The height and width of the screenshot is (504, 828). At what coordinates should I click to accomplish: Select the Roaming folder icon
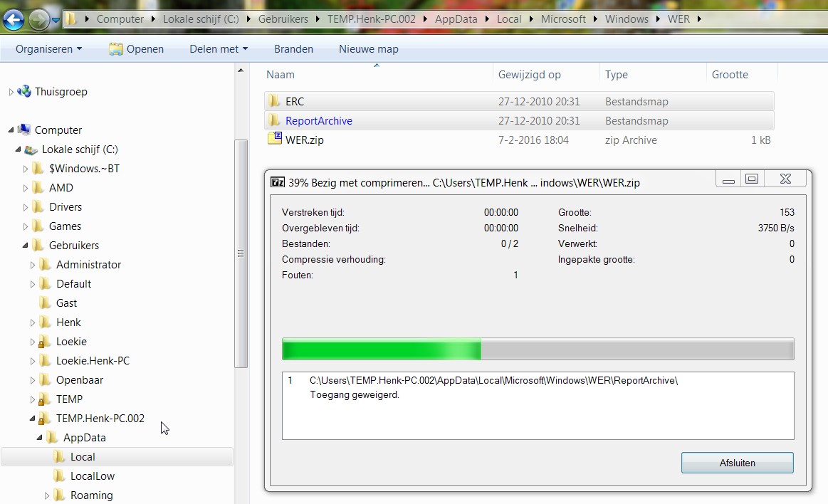pyautogui.click(x=60, y=495)
